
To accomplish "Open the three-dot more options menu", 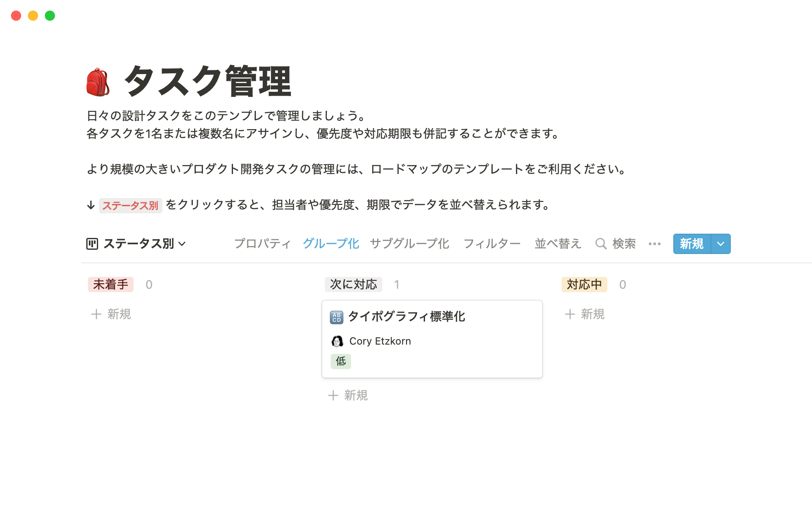I will [654, 244].
